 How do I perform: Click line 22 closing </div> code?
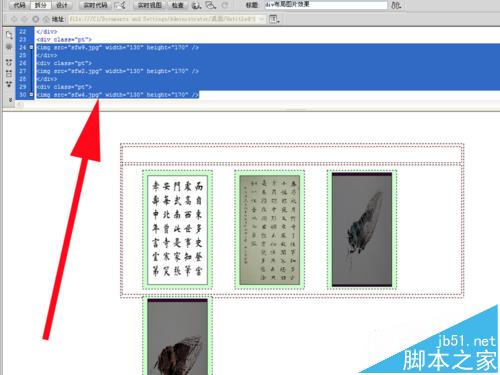47,32
